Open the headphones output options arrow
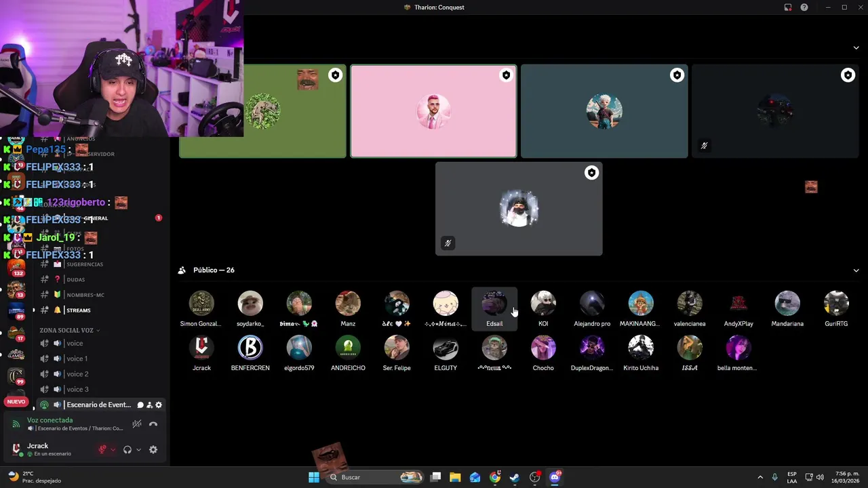 pyautogui.click(x=138, y=449)
